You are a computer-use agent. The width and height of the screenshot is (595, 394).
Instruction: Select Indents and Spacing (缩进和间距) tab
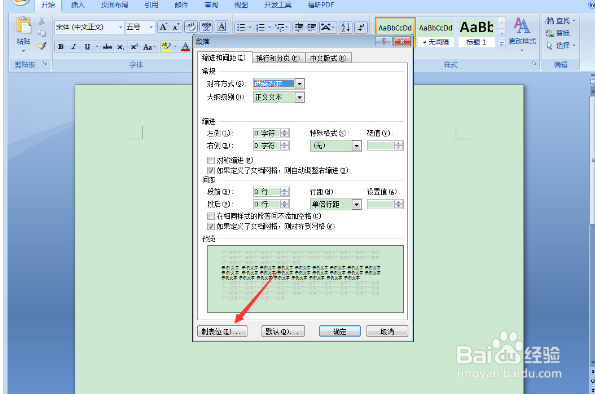[x=224, y=58]
